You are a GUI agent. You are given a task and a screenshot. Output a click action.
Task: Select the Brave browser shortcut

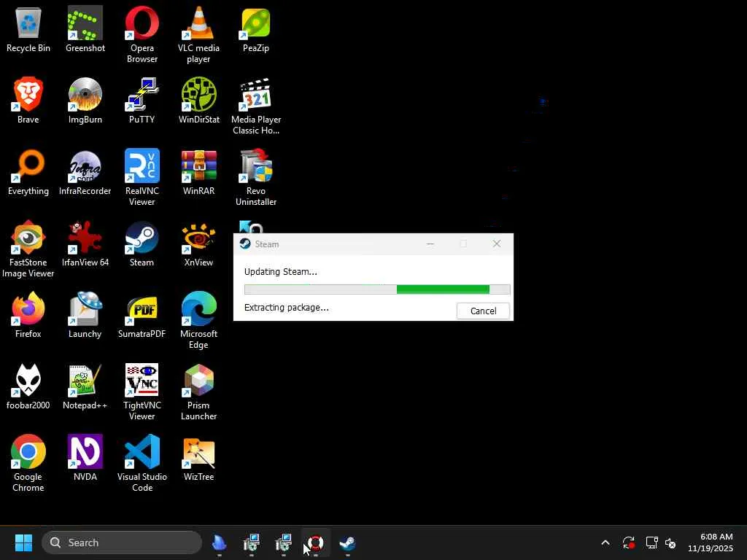[28, 101]
